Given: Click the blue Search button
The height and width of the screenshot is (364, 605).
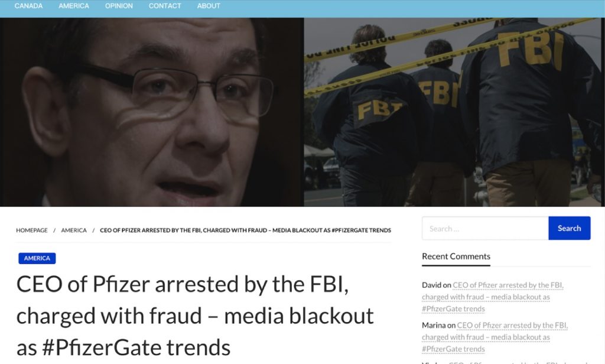Looking at the screenshot, I should click(x=569, y=228).
